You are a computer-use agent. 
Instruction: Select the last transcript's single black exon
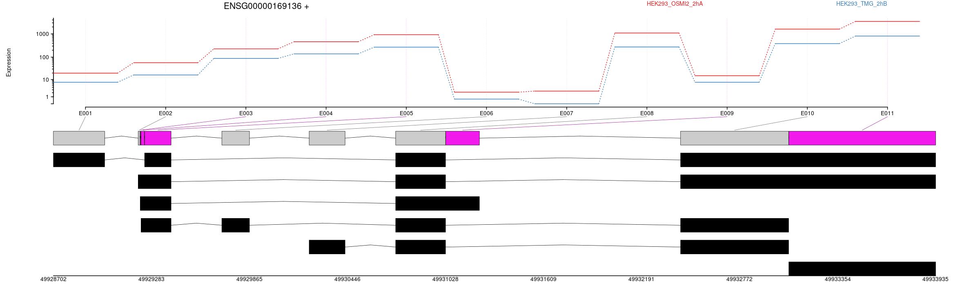click(x=862, y=269)
